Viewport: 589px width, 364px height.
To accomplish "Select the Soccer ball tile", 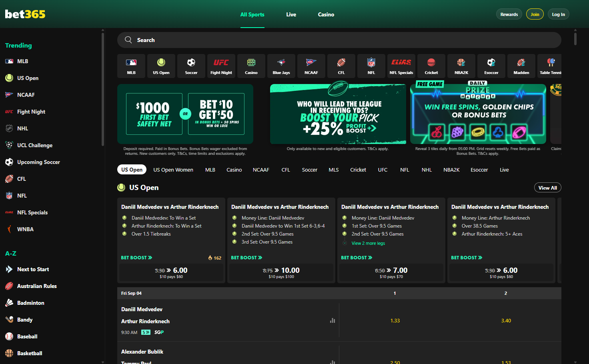I will tap(191, 66).
